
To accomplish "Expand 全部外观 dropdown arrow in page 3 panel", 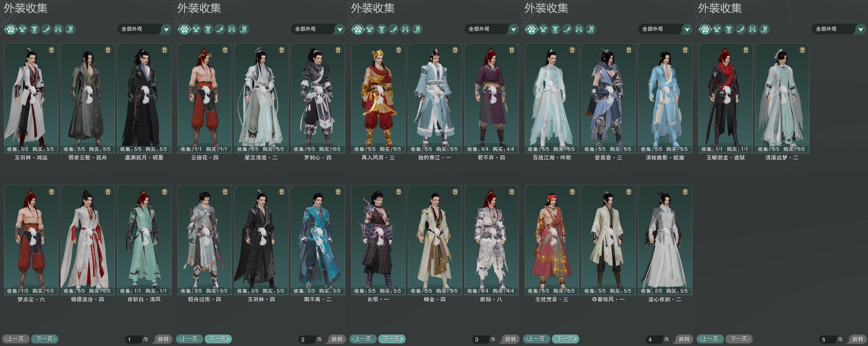I will click(513, 29).
